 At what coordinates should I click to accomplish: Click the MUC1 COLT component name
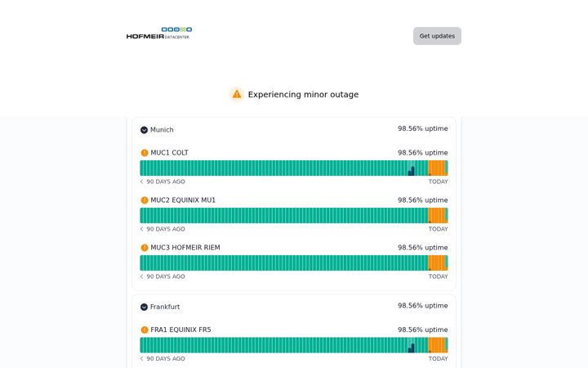(170, 153)
